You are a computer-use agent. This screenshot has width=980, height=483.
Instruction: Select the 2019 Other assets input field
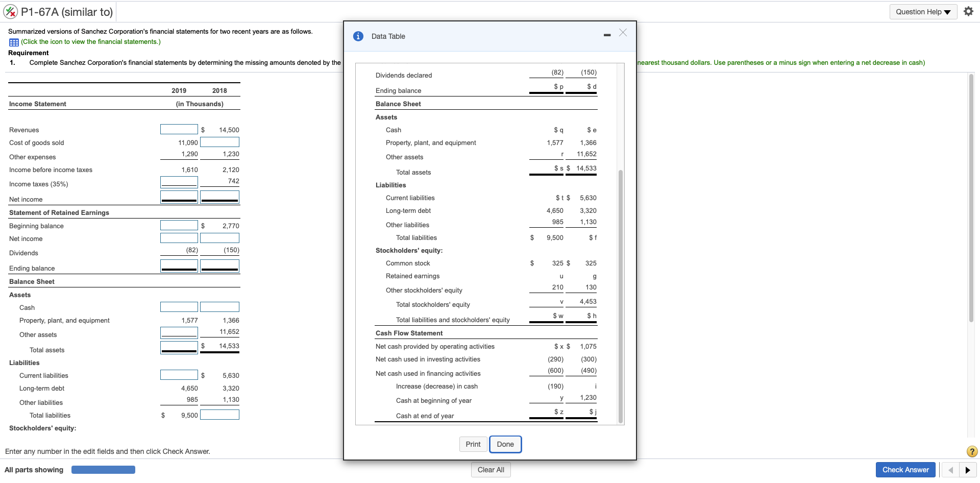point(179,332)
